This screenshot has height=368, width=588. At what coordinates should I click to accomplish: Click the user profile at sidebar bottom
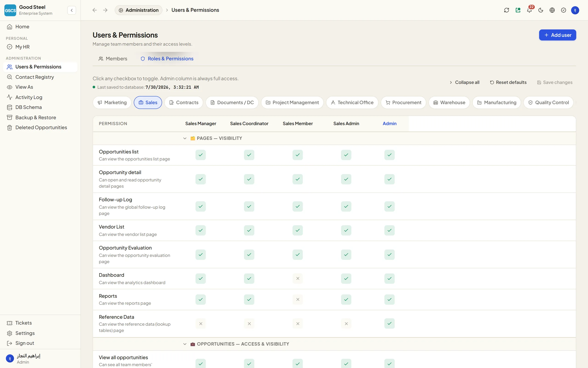tap(40, 359)
